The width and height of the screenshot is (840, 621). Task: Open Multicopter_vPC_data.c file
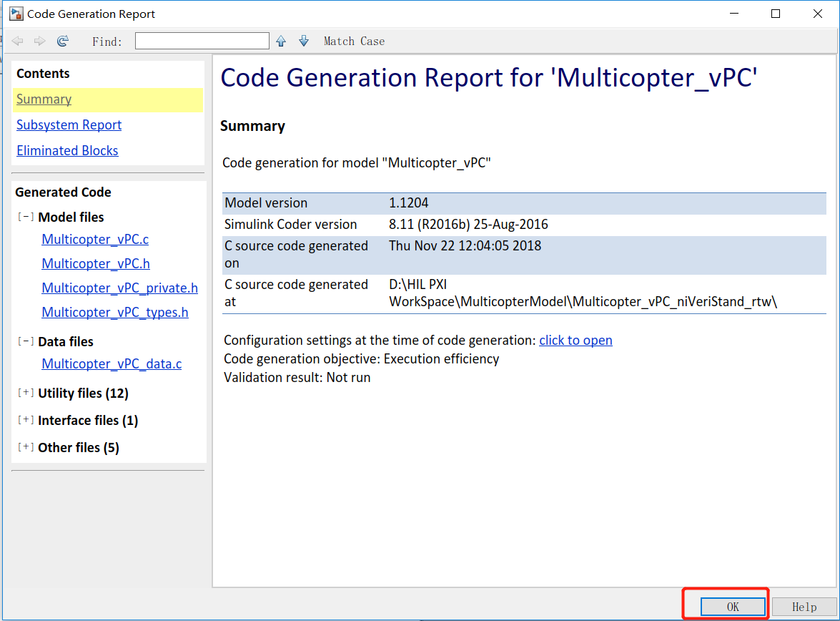(112, 363)
